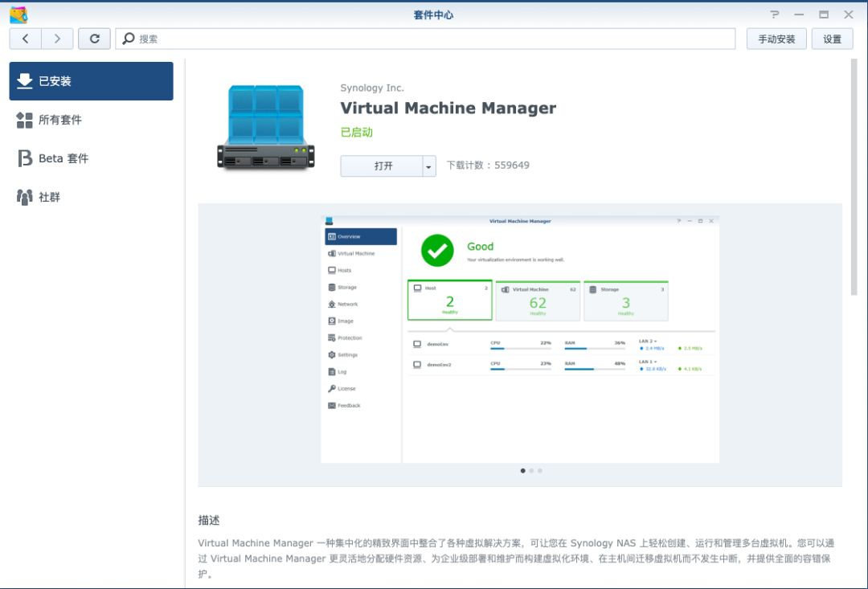
Task: Click the Virtual Machine Manager title
Action: pos(448,108)
